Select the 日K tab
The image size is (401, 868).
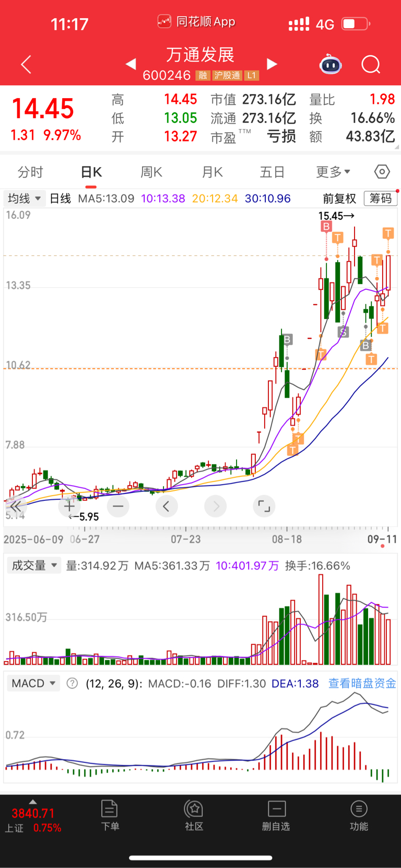coord(91,172)
